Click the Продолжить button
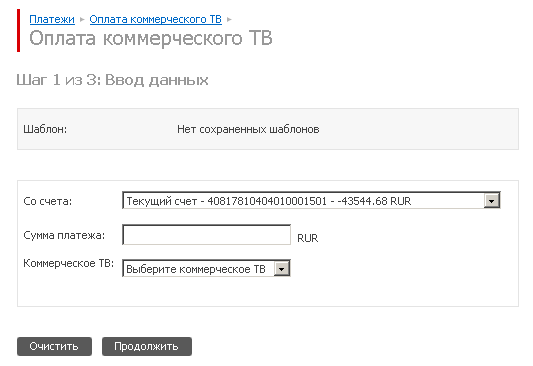Image resolution: width=533 pixels, height=366 pixels. pos(147,346)
